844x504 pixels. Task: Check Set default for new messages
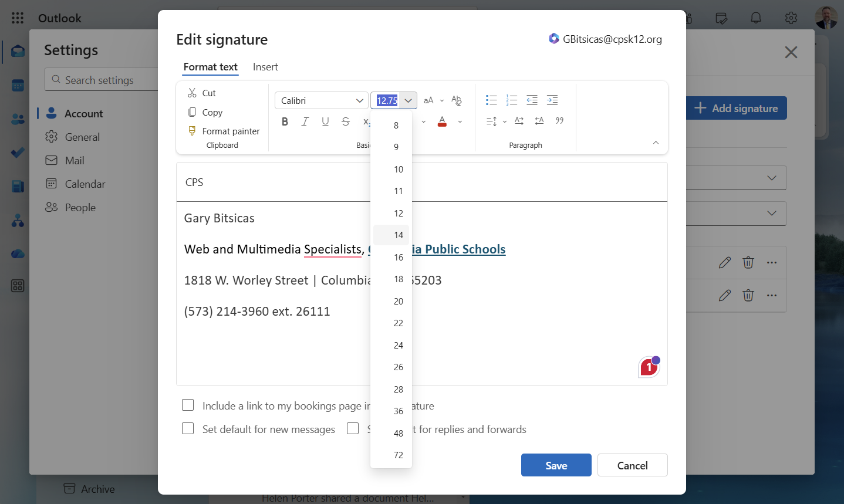point(188,428)
